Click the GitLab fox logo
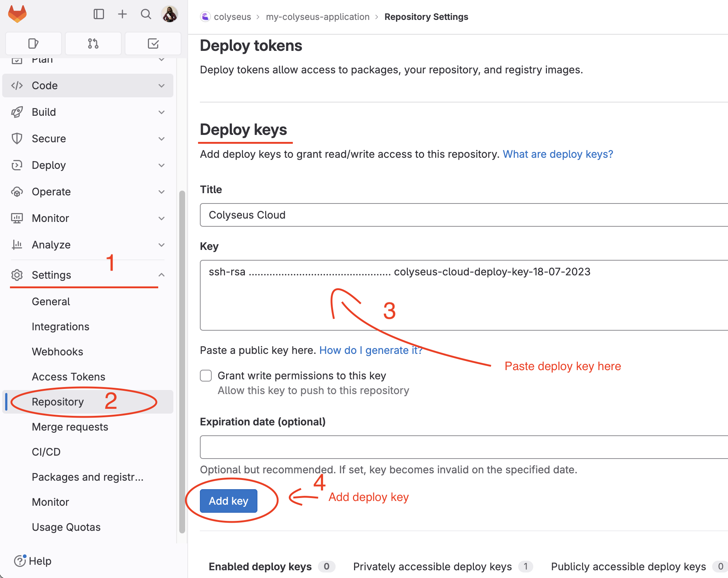Viewport: 728px width, 578px height. click(17, 14)
